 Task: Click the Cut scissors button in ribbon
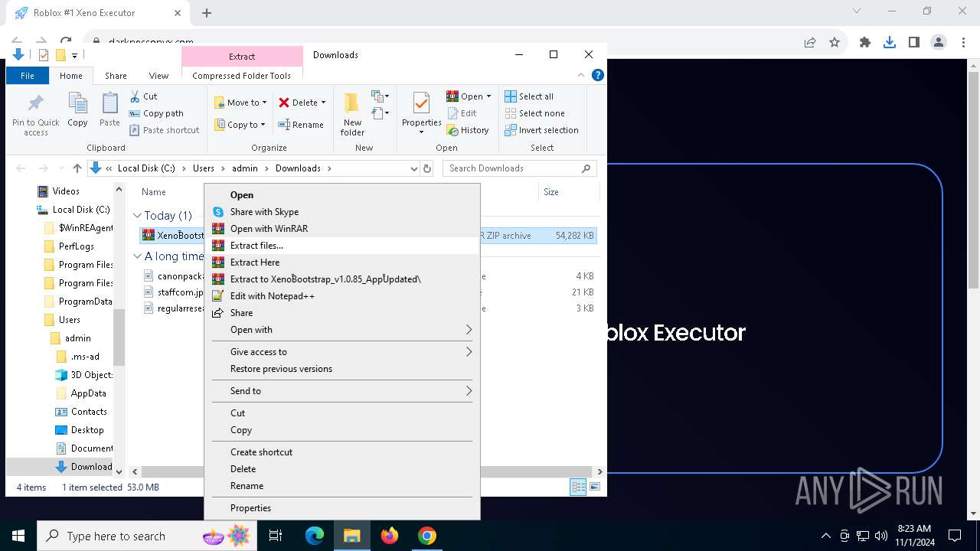(143, 96)
